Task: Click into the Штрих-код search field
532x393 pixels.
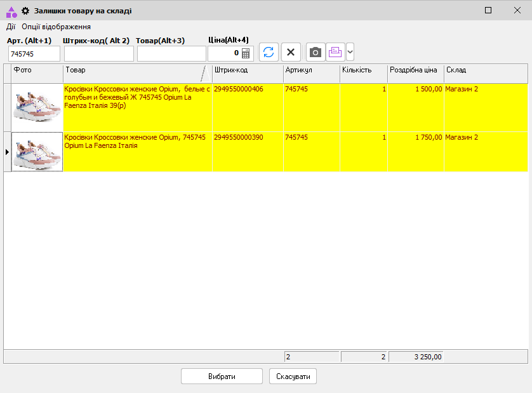Action: [98, 54]
